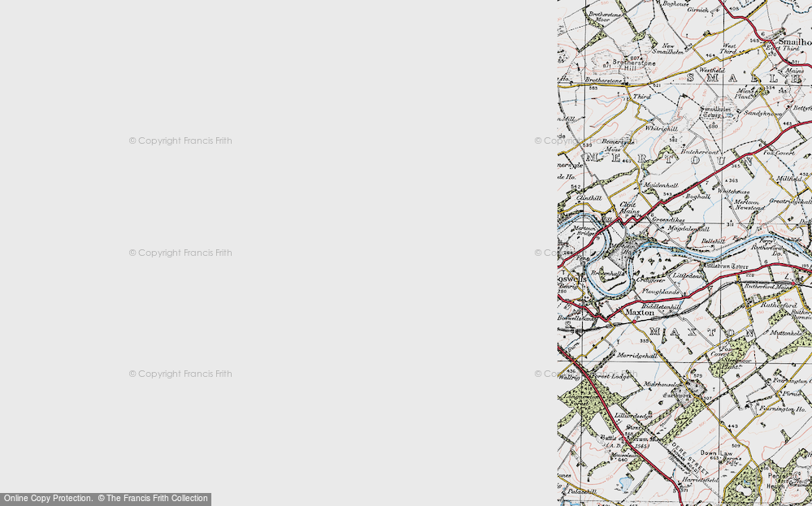This screenshot has height=506, width=812.
Task: Click the Down Law hill label
Action: (715, 452)
